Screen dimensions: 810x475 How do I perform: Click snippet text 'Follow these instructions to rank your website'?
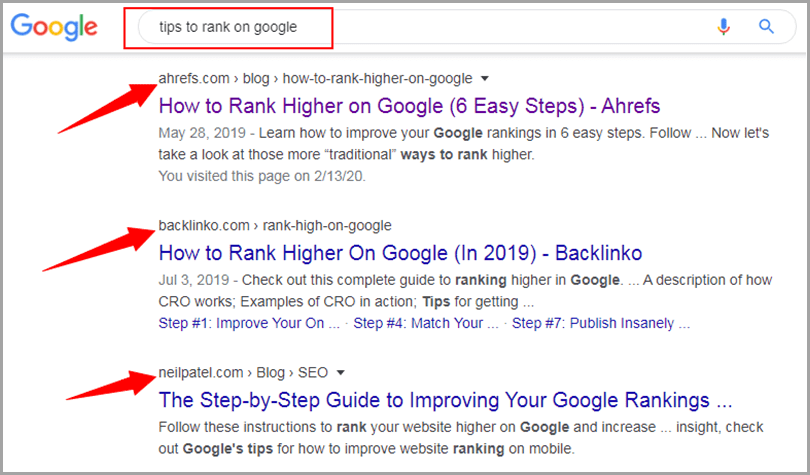pos(334,428)
